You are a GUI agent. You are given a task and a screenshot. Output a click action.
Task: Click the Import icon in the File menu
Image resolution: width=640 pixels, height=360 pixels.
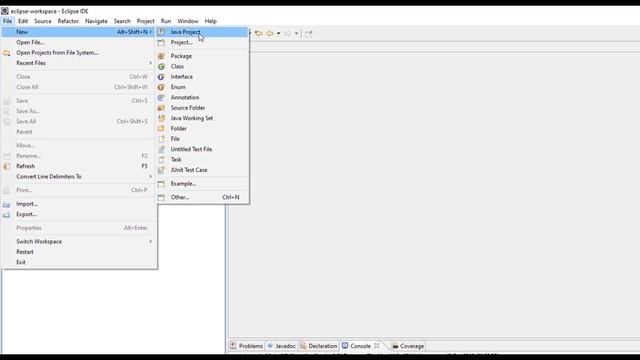(x=7, y=204)
